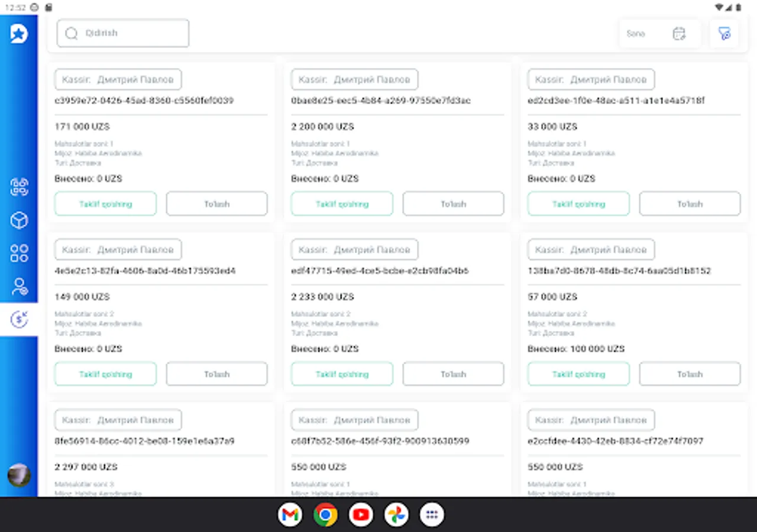Select order ID starting with ed2cd3ee

[616, 100]
